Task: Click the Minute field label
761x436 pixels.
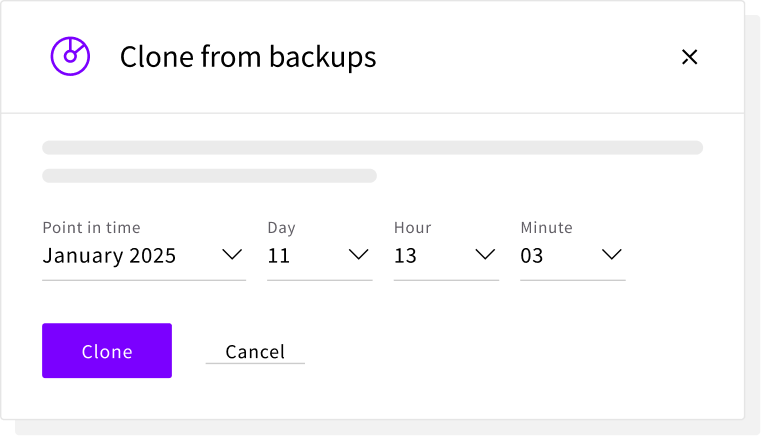Action: point(547,228)
